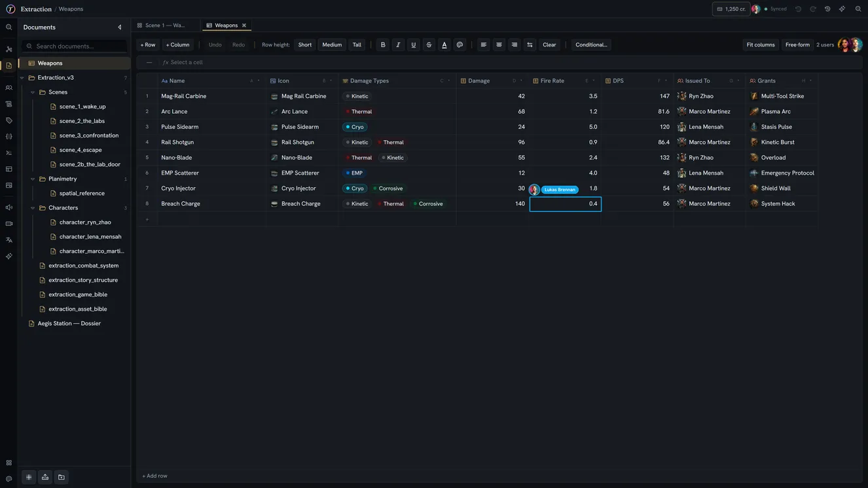The image size is (868, 488).
Task: Open the characters people panel in sidebar
Action: tap(9, 88)
